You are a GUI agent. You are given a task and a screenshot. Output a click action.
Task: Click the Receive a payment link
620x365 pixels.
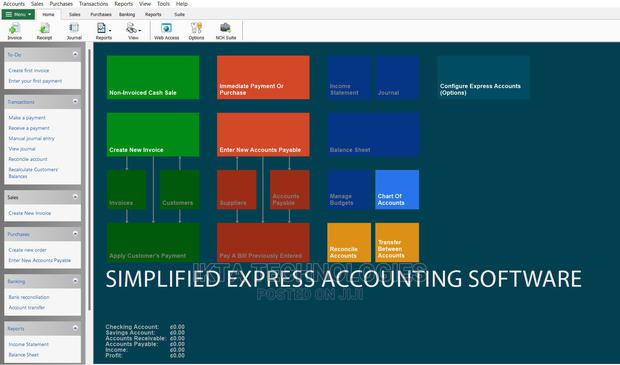pos(29,128)
